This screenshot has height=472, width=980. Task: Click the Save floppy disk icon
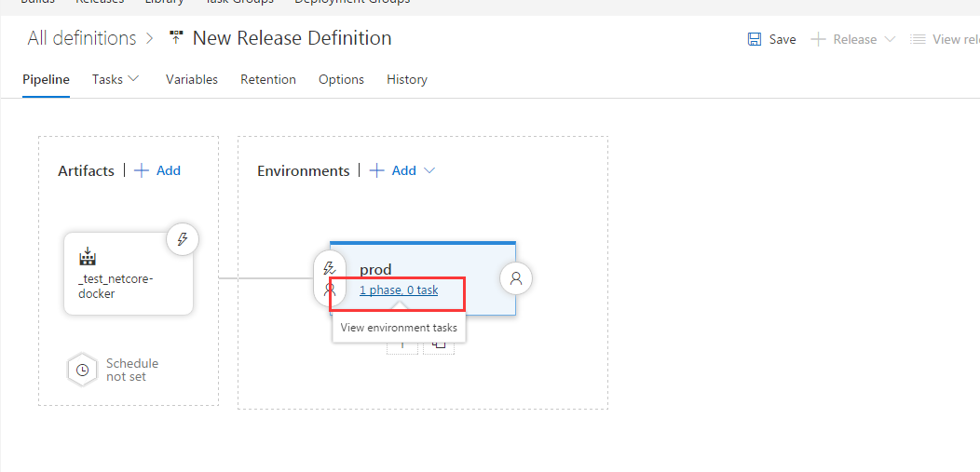[x=755, y=39]
